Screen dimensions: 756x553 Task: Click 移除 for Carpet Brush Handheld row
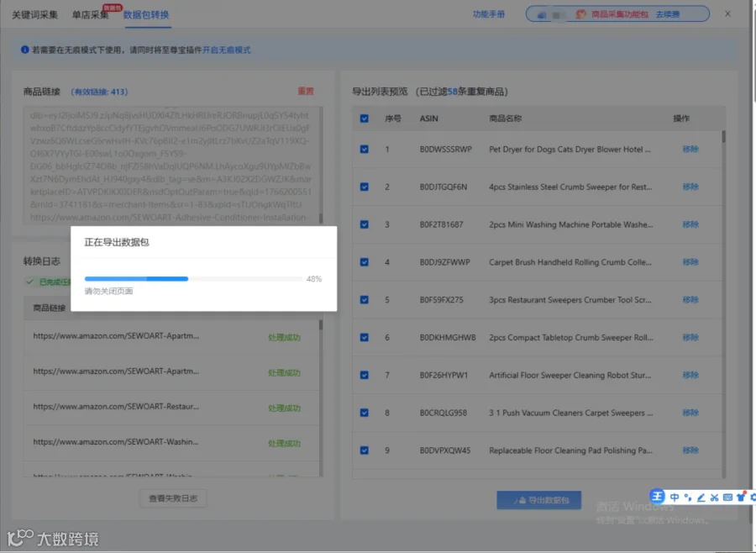click(690, 262)
